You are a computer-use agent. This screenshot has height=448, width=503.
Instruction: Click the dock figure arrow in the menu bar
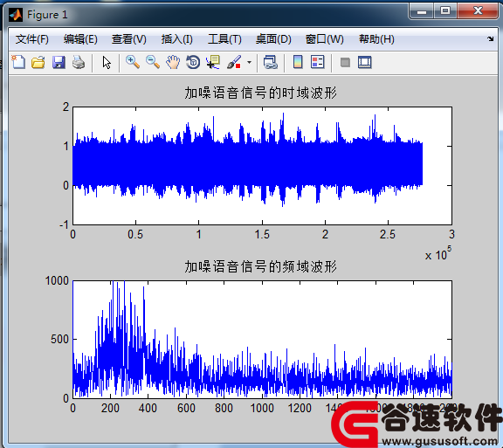click(490, 38)
